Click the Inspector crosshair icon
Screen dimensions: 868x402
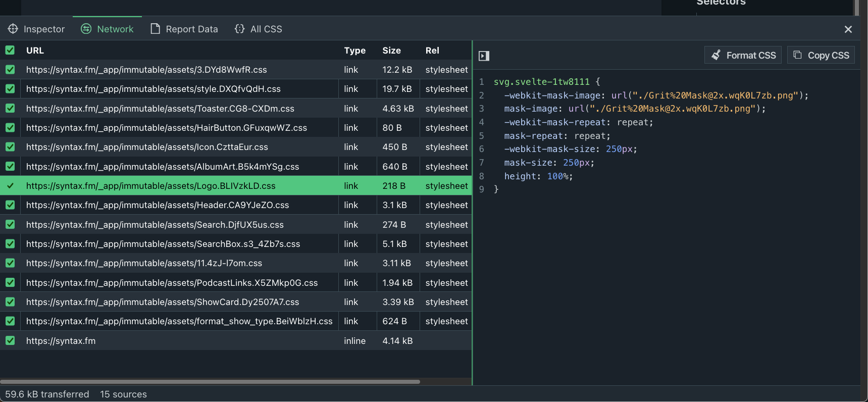(x=13, y=29)
